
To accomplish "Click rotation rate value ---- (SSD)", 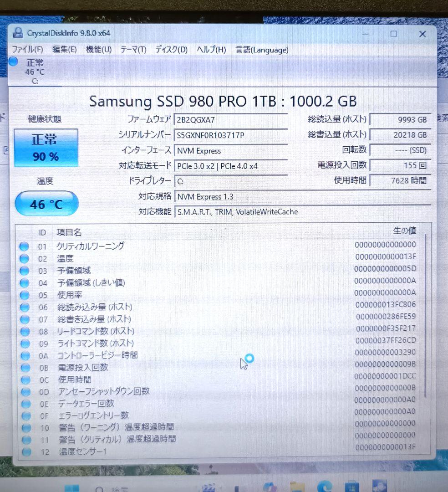I will (400, 150).
